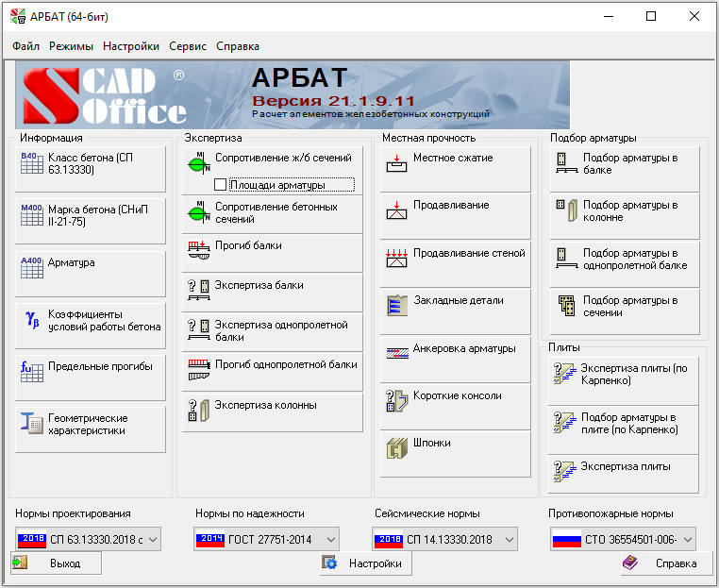Image resolution: width=719 pixels, height=588 pixels.
Task: Click the Короткие консоли icon
Action: click(396, 400)
